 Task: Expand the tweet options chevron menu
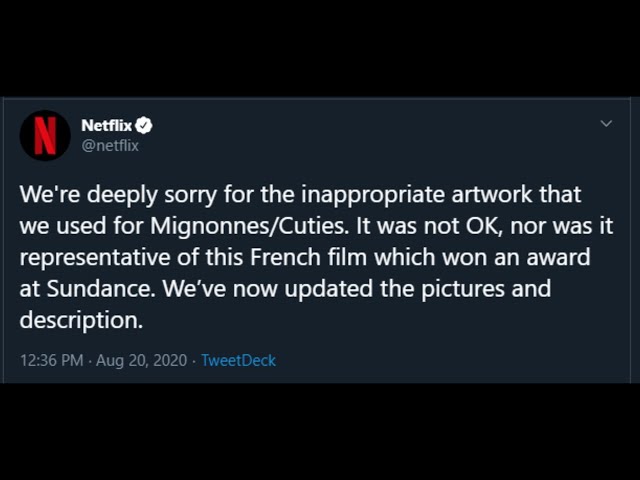click(x=607, y=123)
